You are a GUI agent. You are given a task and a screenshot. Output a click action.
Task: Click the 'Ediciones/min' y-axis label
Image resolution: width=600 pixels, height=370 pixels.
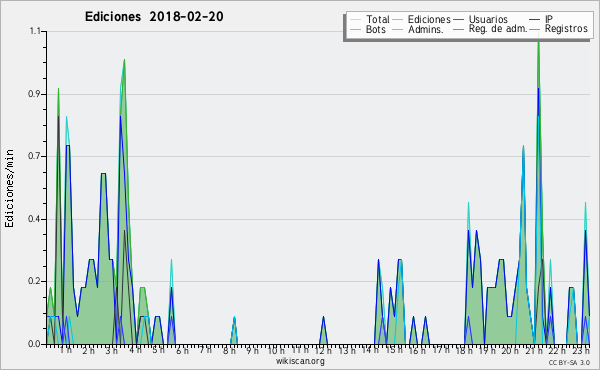(9, 188)
